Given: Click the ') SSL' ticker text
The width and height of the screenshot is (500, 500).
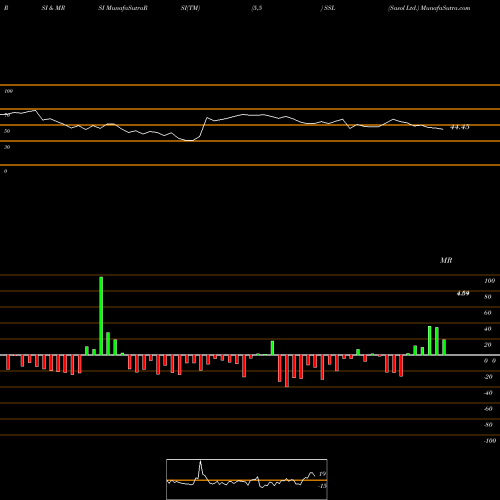Looking at the screenshot, I should point(328,8).
